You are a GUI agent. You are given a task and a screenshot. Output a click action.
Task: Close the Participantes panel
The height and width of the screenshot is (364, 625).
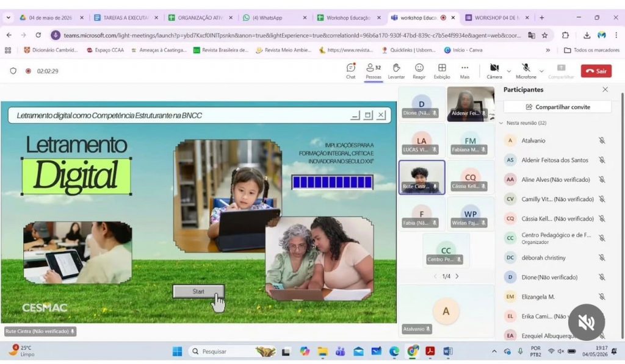click(605, 90)
